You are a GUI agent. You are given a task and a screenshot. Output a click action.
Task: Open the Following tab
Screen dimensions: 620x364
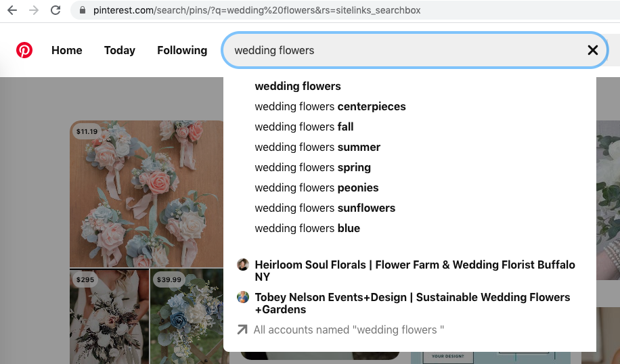182,50
